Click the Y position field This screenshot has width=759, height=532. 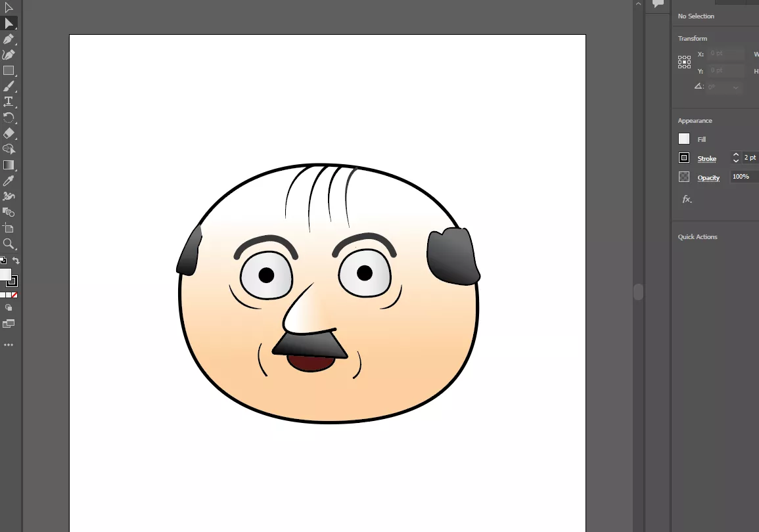725,71
